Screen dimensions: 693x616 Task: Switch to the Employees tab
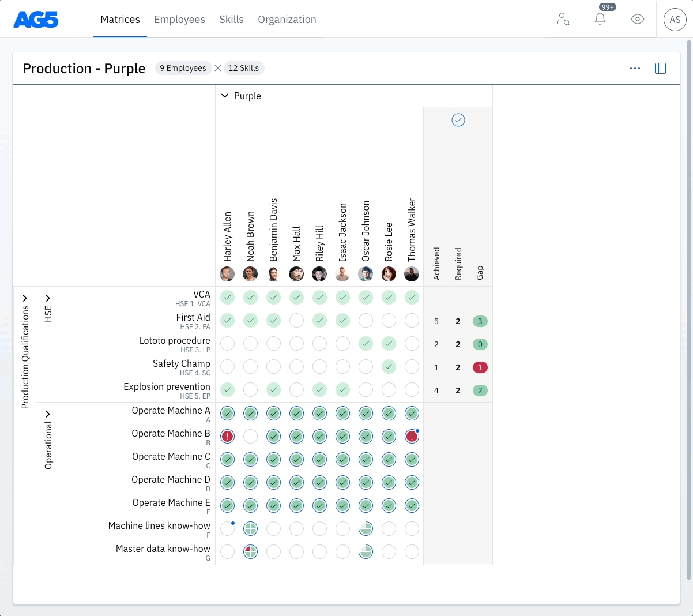179,20
